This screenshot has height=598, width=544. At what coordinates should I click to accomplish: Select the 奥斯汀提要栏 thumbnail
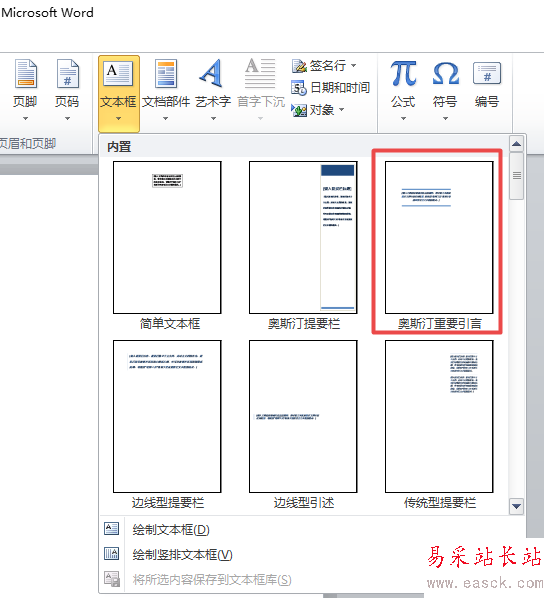[303, 237]
